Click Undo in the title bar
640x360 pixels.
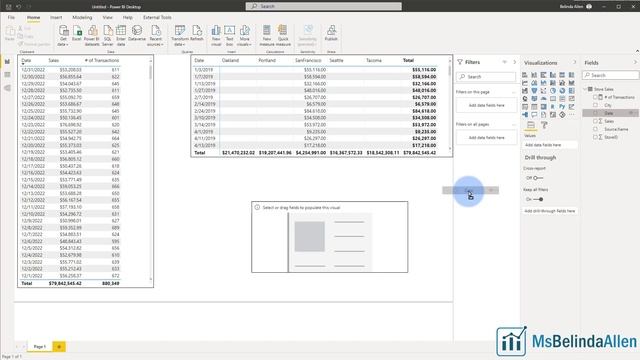pos(18,7)
